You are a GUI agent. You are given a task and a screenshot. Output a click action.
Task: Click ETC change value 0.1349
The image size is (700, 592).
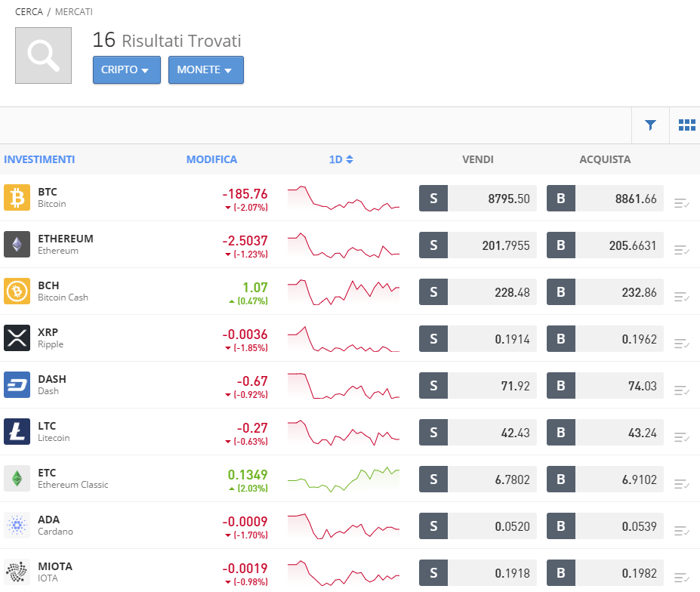[248, 475]
